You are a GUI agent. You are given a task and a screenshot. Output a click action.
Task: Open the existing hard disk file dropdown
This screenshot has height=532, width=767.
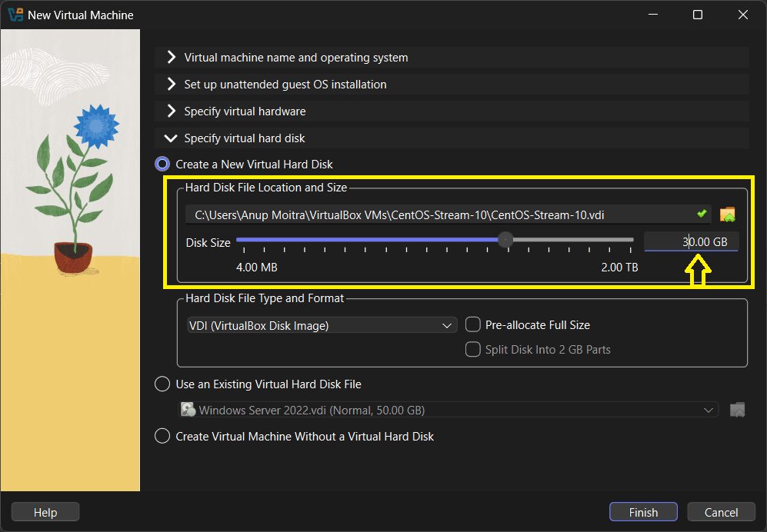(x=448, y=410)
